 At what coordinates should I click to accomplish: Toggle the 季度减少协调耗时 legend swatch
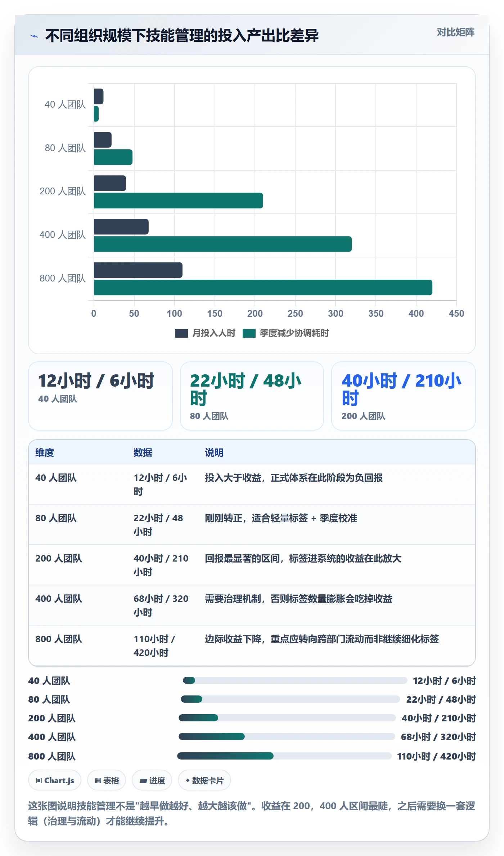[x=249, y=333]
